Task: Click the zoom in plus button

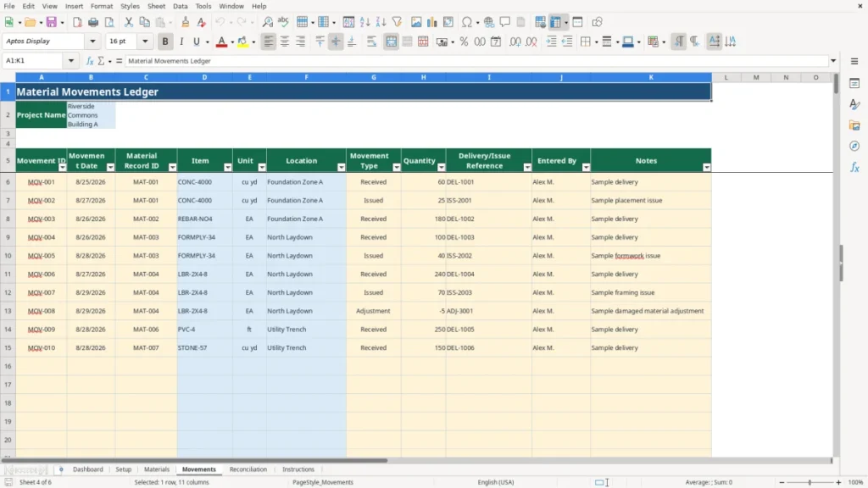Action: tap(838, 482)
